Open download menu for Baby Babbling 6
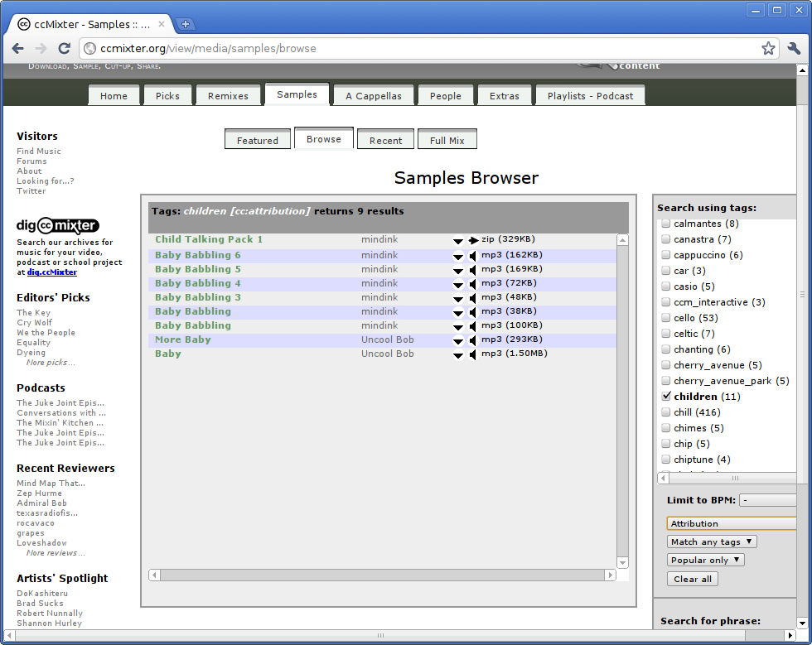 pyautogui.click(x=457, y=256)
